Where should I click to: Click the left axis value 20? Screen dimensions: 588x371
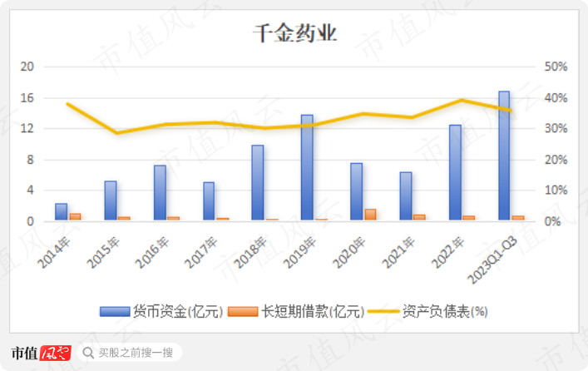pyautogui.click(x=27, y=67)
